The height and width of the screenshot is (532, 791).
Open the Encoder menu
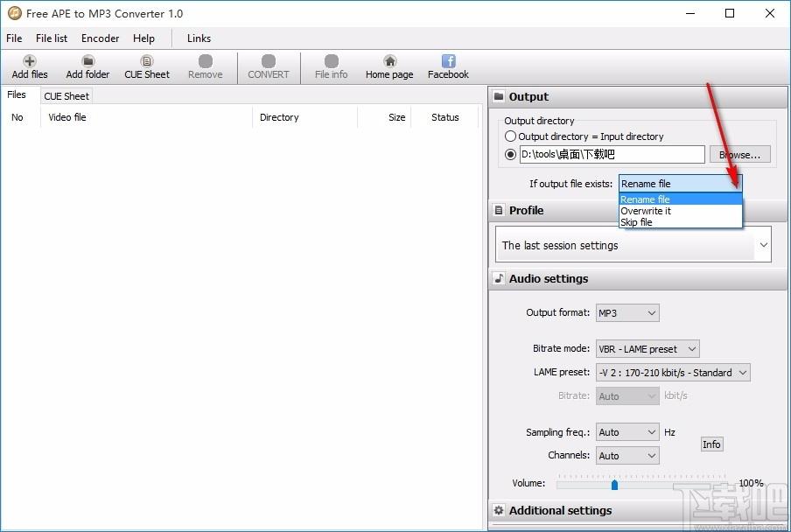(100, 38)
